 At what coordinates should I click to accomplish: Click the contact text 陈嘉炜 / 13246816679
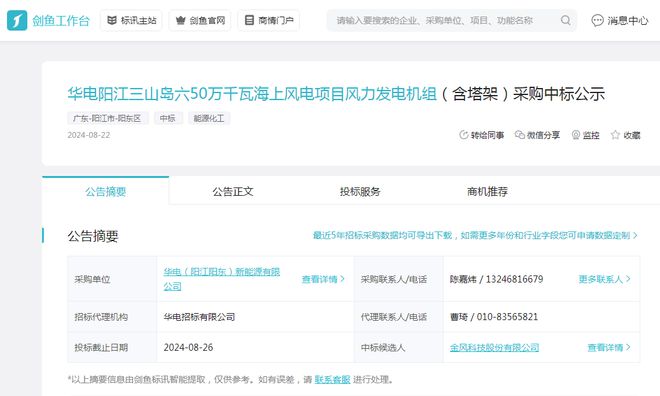tap(496, 279)
